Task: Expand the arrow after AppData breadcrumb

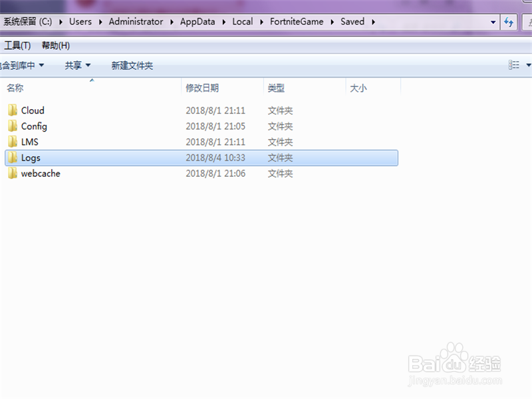Action: tap(224, 22)
